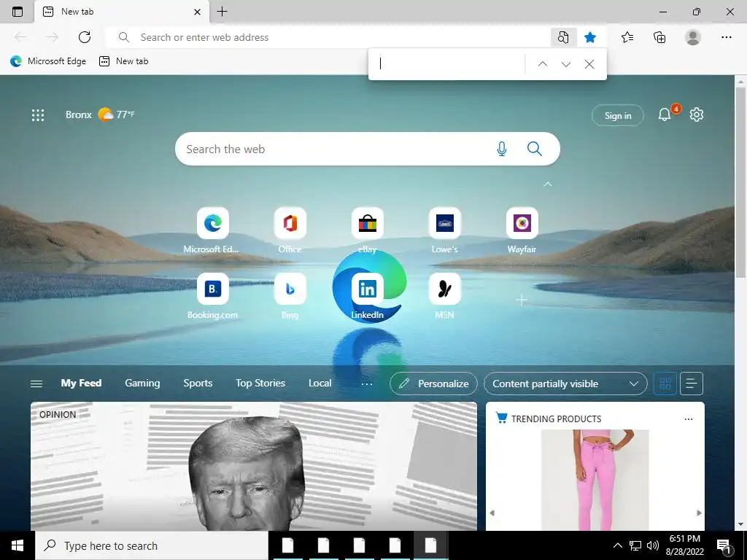Screen dimensions: 747x560
Task: Click the Personalize button
Action: pyautogui.click(x=433, y=384)
